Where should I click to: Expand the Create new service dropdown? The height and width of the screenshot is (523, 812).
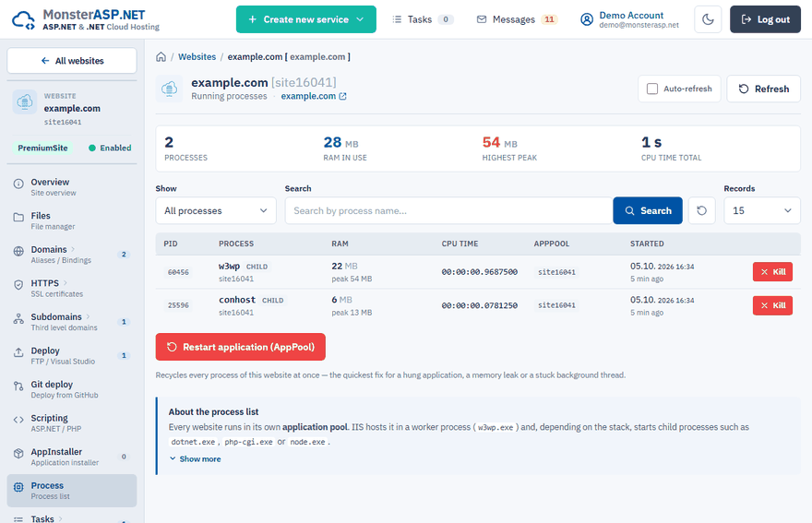tap(306, 19)
